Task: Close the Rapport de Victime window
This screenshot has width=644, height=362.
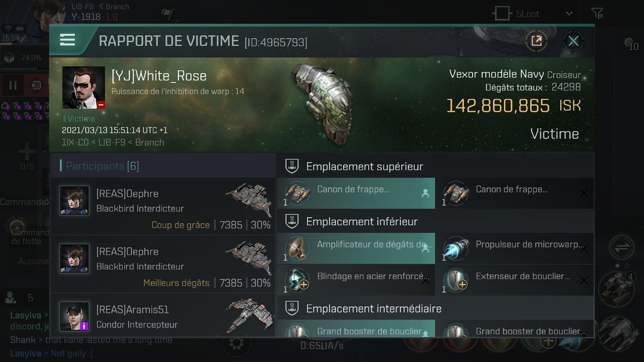Action: tap(574, 41)
